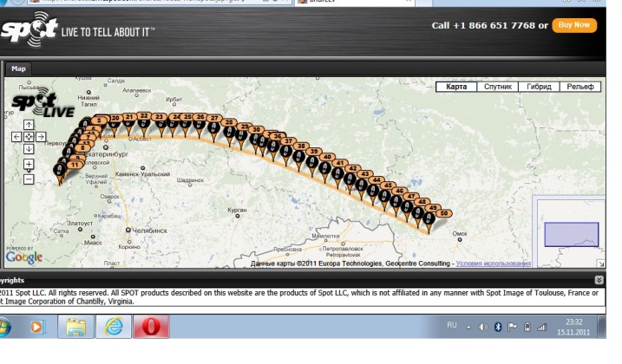Zoom out with the minus button
The image size is (622, 364).
[29, 179]
